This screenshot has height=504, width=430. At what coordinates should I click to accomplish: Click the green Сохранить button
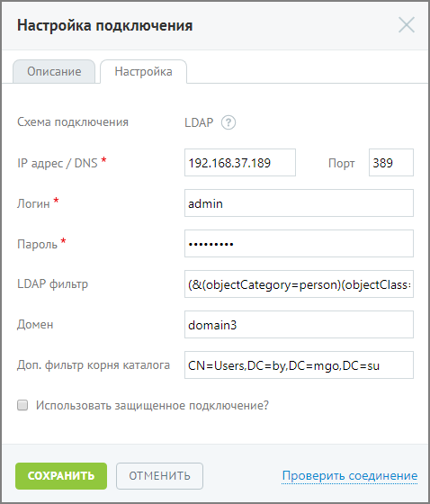(61, 476)
